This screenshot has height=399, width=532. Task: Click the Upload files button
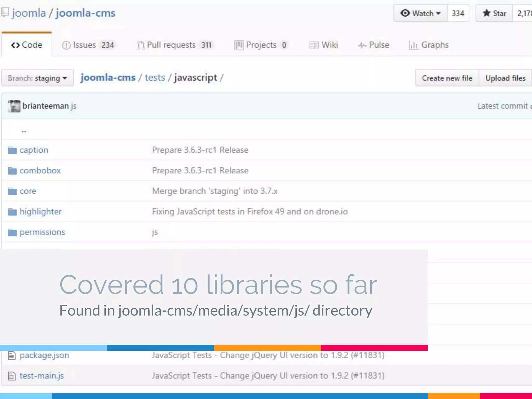coord(505,78)
